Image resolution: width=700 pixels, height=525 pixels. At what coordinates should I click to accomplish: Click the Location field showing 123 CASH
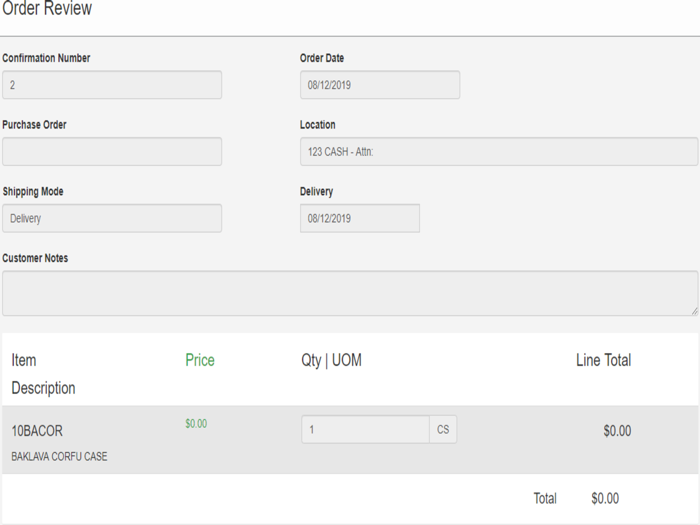(498, 152)
